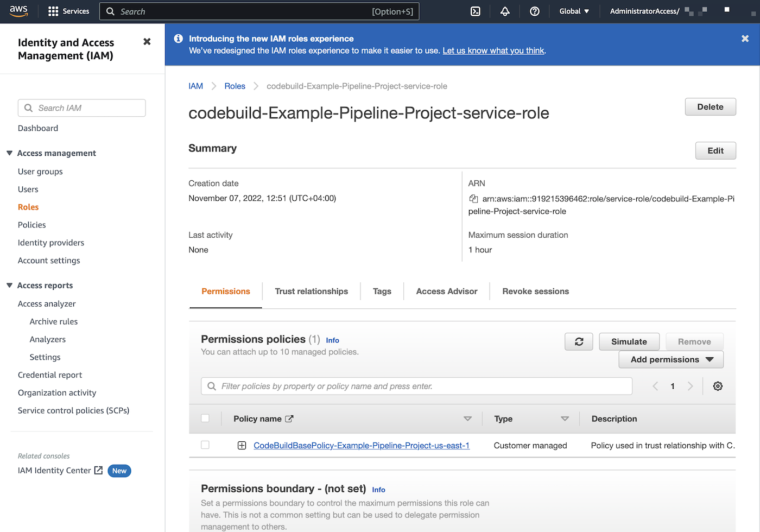The height and width of the screenshot is (532, 760).
Task: Click the AWS logo home icon
Action: coord(19,11)
